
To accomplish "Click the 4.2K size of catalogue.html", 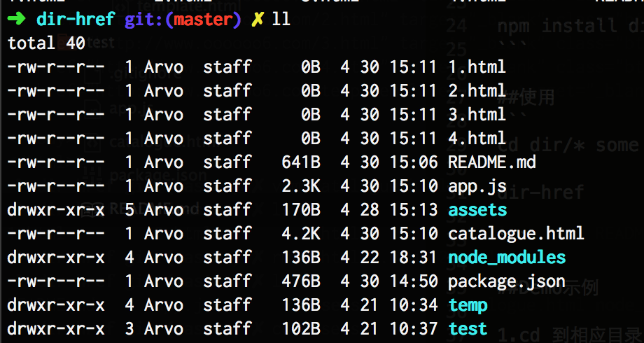I will click(x=301, y=233).
